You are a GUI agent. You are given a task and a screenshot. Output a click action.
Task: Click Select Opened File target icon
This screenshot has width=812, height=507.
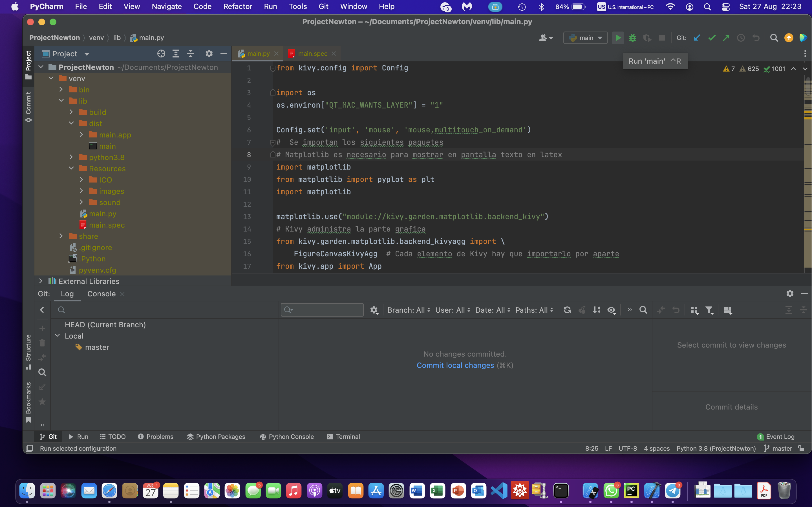point(161,54)
